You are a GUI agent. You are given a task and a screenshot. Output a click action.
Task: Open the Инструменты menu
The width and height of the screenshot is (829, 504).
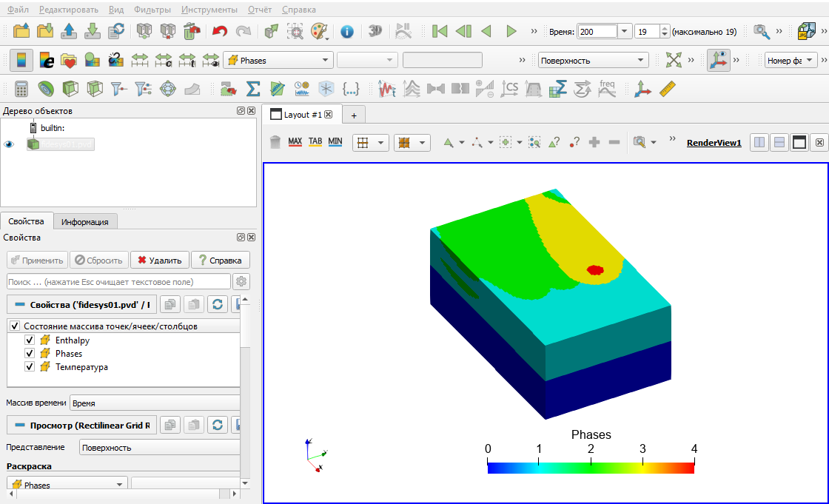209,10
